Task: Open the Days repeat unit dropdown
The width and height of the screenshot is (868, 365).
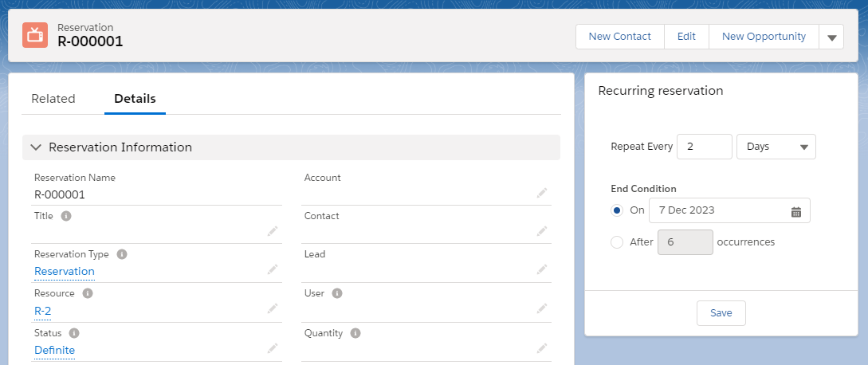Action: [776, 147]
